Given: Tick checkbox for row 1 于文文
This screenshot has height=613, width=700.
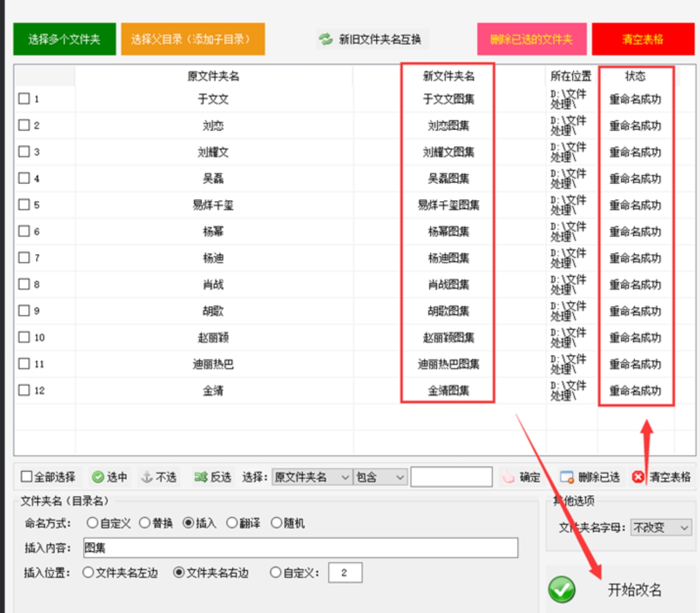Looking at the screenshot, I should [x=24, y=98].
